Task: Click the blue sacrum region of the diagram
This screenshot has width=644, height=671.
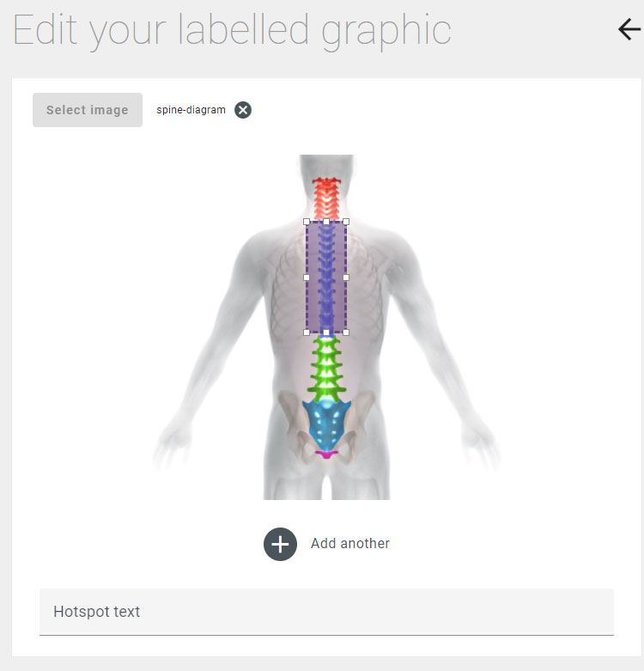Action: [x=326, y=424]
